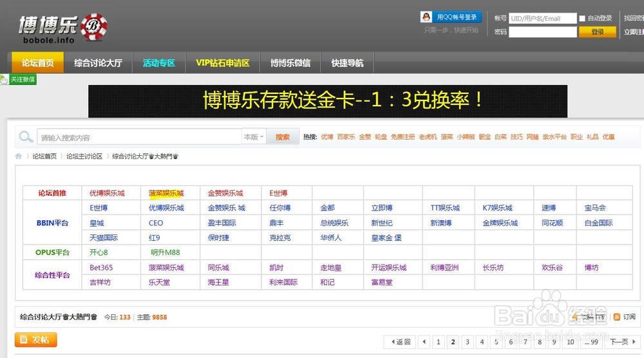The height and width of the screenshot is (358, 644).
Task: Click the 吉祥坊 table link
Action: coord(100,283)
